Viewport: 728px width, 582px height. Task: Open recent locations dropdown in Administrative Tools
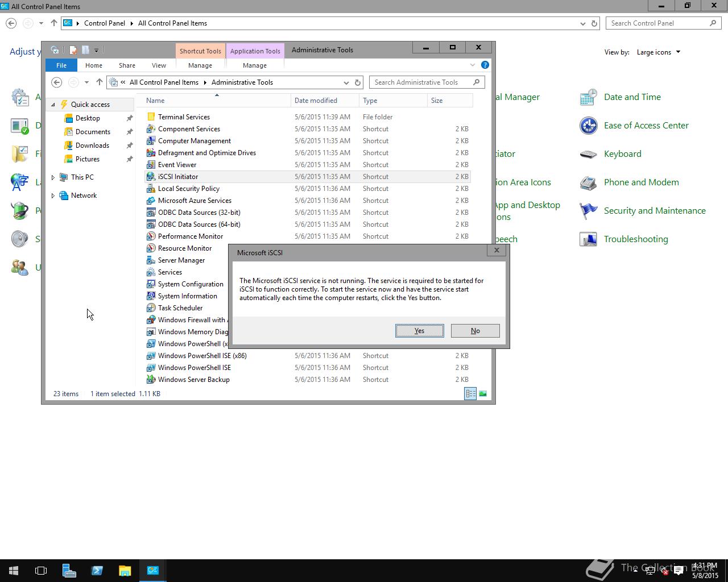(86, 82)
